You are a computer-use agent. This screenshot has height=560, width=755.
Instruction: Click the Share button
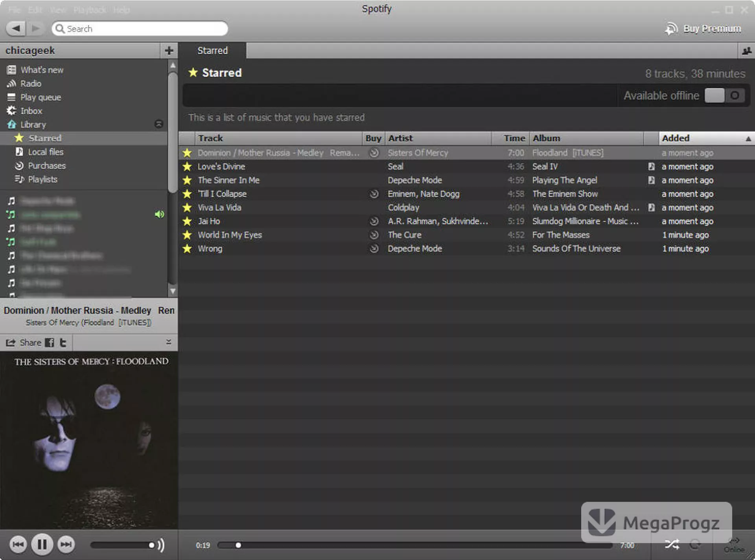[x=24, y=343]
